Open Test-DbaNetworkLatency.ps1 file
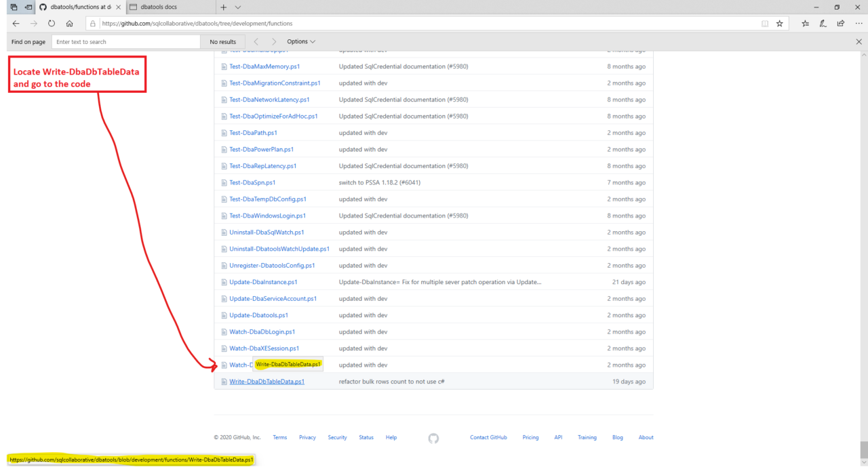This screenshot has width=868, height=467. pyautogui.click(x=269, y=100)
